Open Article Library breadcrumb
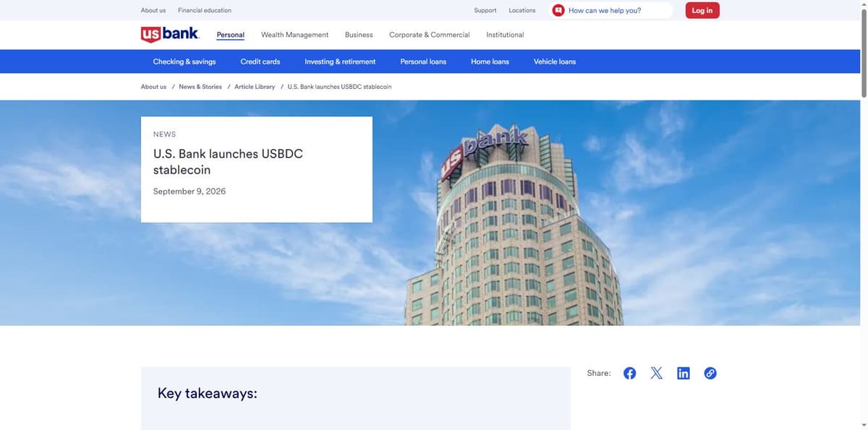Viewport: 868px width, 430px height. [x=255, y=87]
